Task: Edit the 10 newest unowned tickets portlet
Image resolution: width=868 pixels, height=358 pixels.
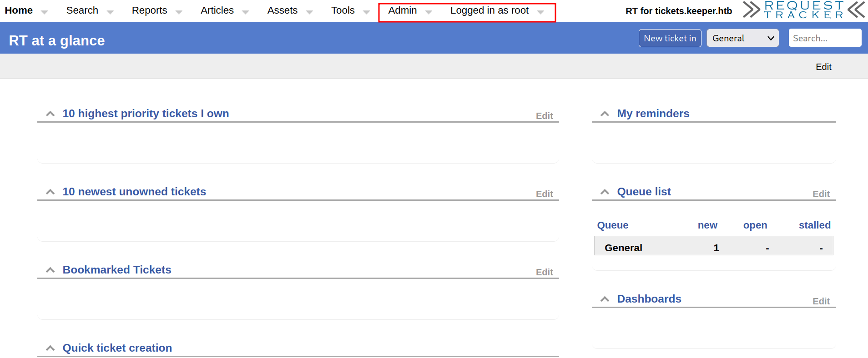Action: pos(544,194)
